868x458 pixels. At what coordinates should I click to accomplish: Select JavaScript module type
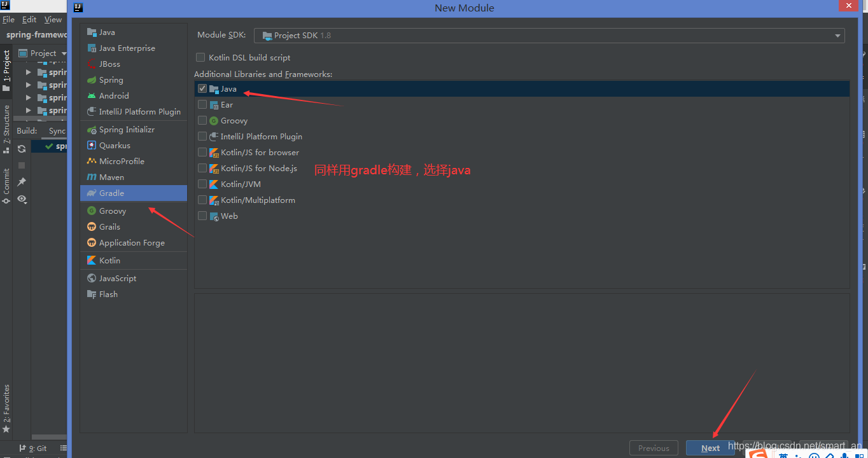[134, 278]
